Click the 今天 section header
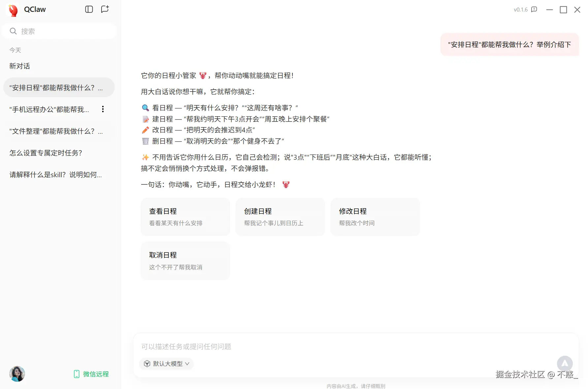Screen dimensions: 588x389 click(15, 50)
